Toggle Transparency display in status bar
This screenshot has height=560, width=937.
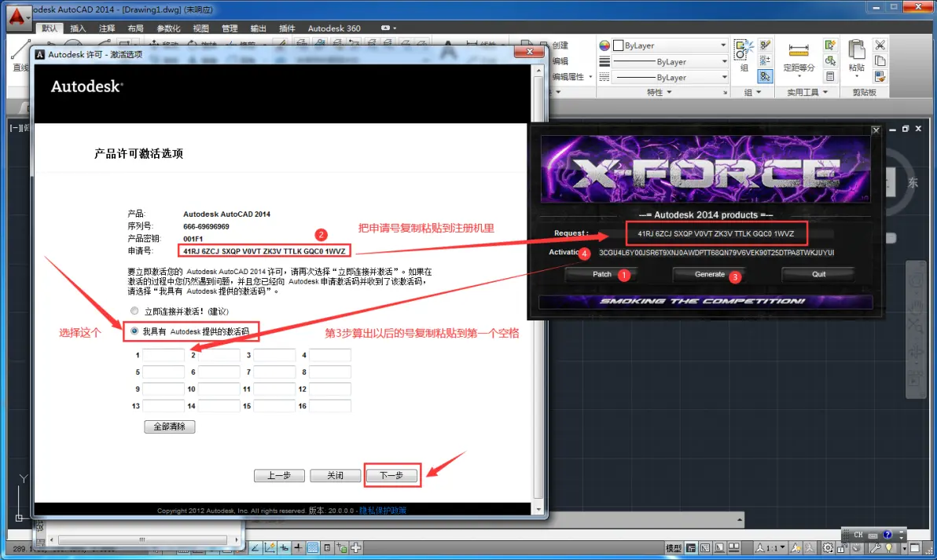[x=313, y=548]
